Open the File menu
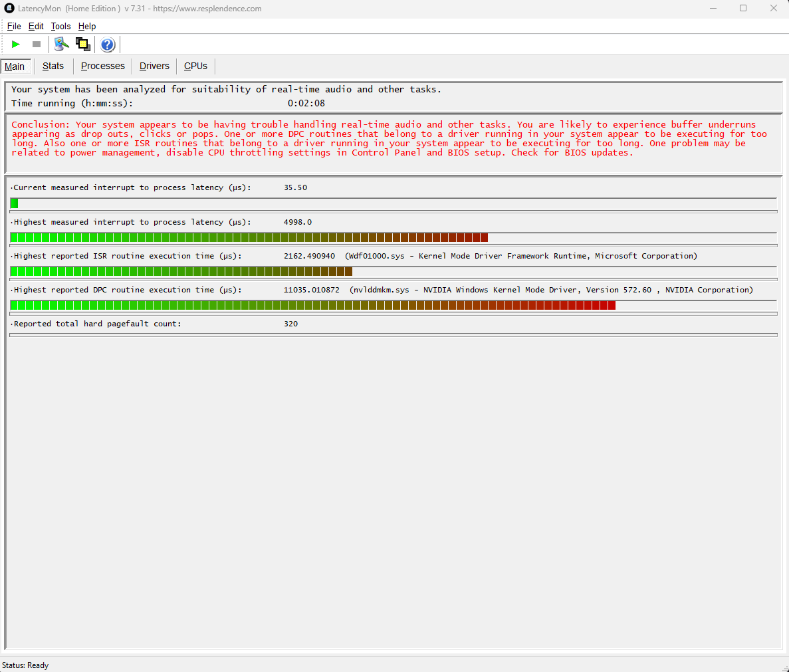 coord(13,26)
